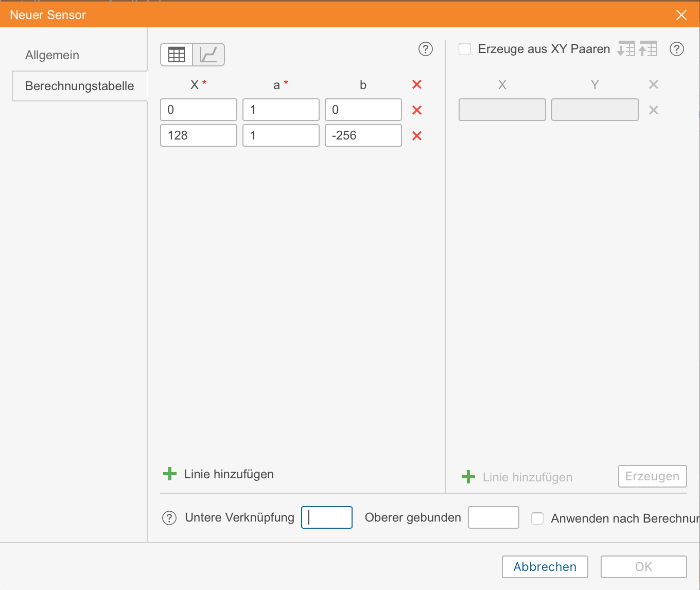Enable Erzeuge aus XY Paaren checkbox
Image resolution: width=700 pixels, height=590 pixels.
pyautogui.click(x=465, y=49)
